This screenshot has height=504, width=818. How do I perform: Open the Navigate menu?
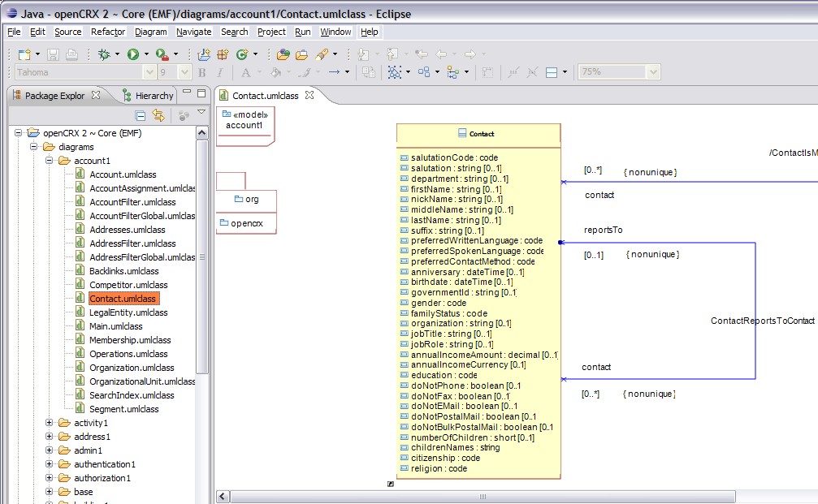[x=193, y=32]
